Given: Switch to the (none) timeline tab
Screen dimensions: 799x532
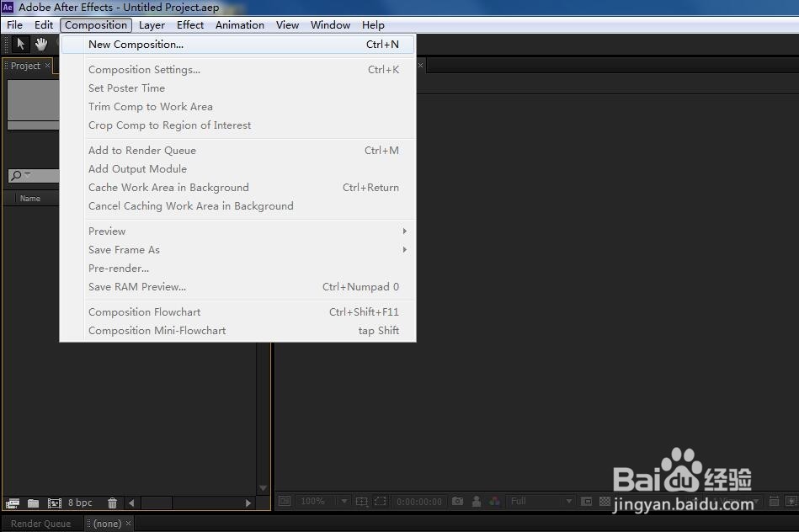Looking at the screenshot, I should [107, 524].
